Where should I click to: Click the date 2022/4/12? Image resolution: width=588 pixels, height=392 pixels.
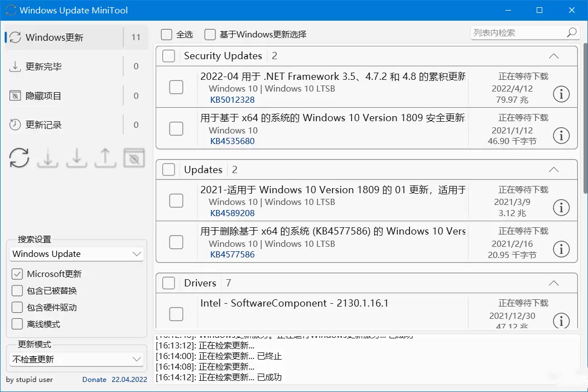tap(512, 89)
